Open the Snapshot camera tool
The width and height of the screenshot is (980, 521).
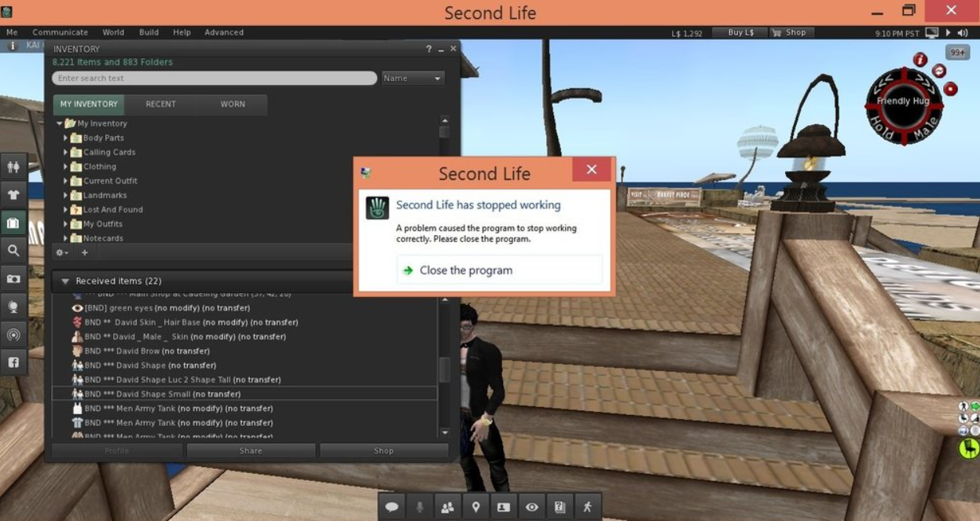(x=13, y=278)
